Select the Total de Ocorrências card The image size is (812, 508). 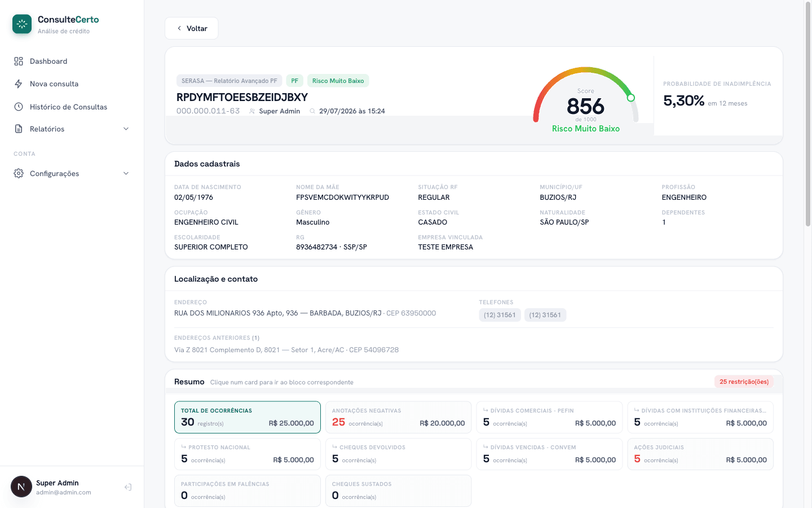coord(248,417)
